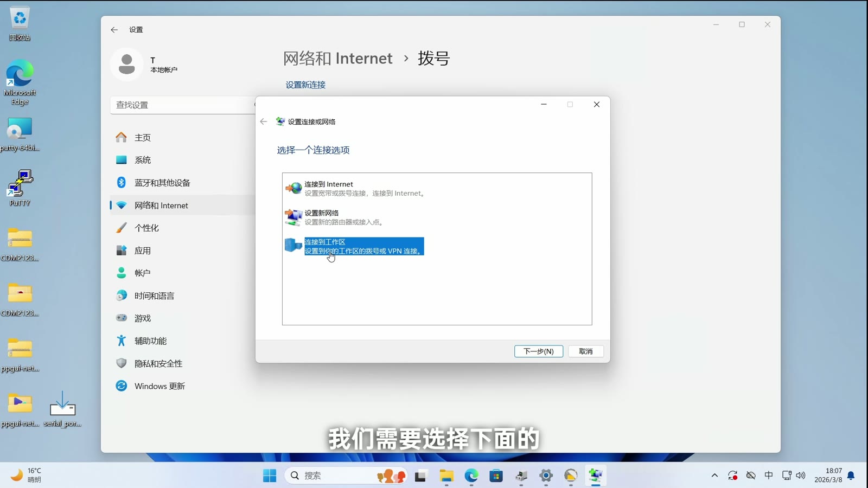Screen dimensions: 868x488
Task: Select putty-64bi... installer desktop icon
Action: (x=20, y=134)
